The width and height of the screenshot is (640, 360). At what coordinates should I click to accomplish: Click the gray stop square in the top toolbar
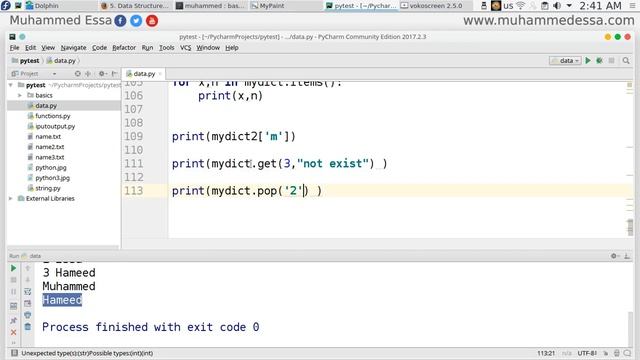[x=611, y=60]
